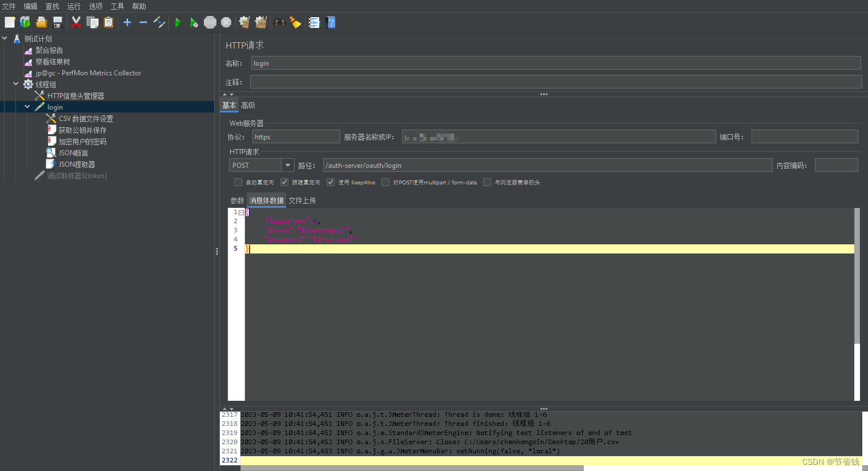The width and height of the screenshot is (868, 471).
Task: Open the Help question-mark book icon
Action: pyautogui.click(x=331, y=22)
